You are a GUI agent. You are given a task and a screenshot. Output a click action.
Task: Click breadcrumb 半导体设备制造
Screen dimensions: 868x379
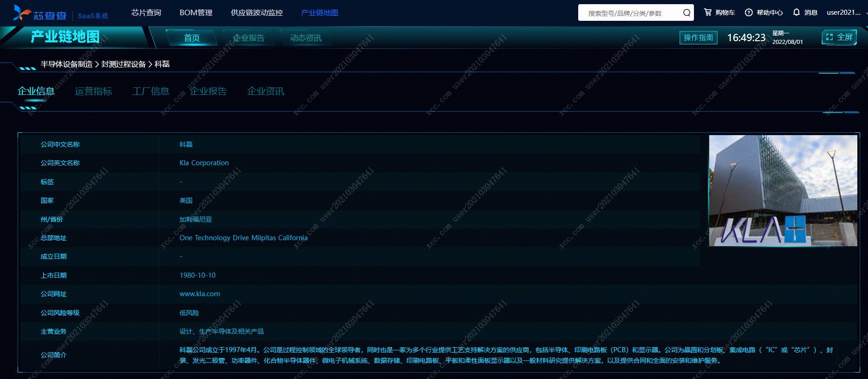pyautogui.click(x=67, y=64)
